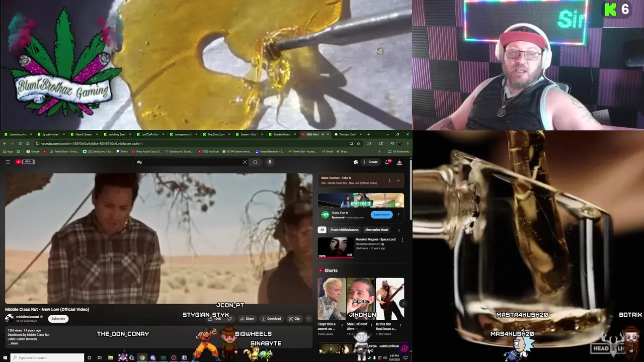Open options for 'Is this the final boss' Short

[x=400, y=325]
